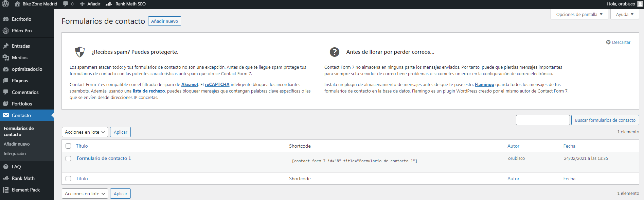
Task: Click Buscar formularios de contacto button
Action: [x=605, y=120]
